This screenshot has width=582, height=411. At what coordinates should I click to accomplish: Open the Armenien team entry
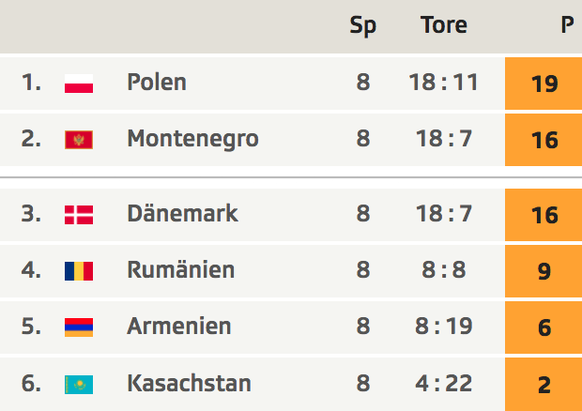coord(179,326)
